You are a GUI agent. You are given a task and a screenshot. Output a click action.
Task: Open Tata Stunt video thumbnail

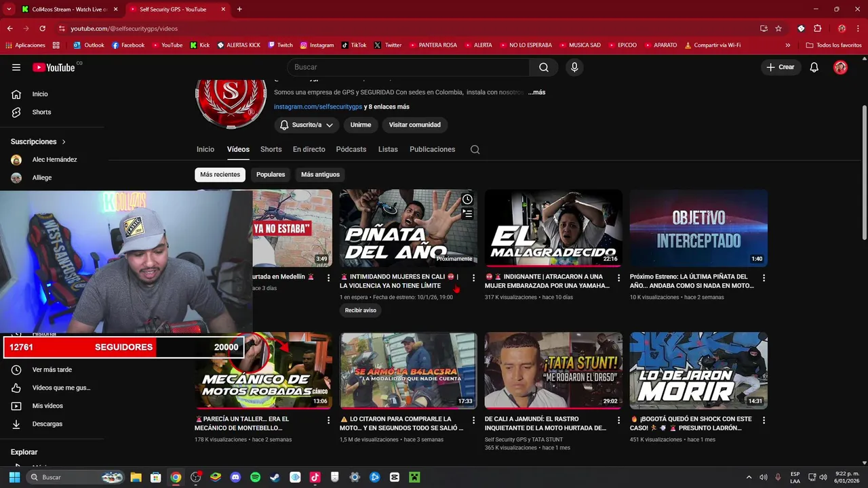pyautogui.click(x=553, y=370)
